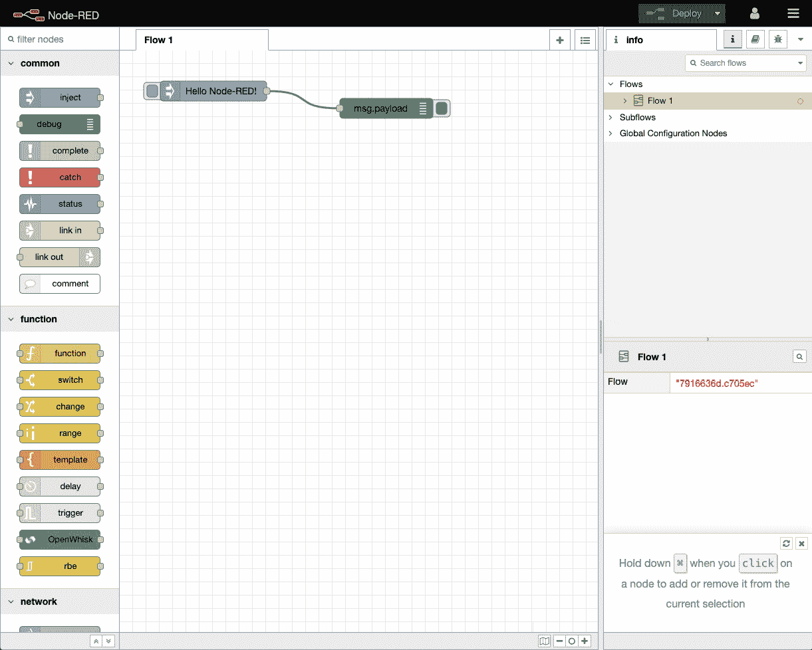
Task: Select the change node in palette
Action: [x=60, y=407]
